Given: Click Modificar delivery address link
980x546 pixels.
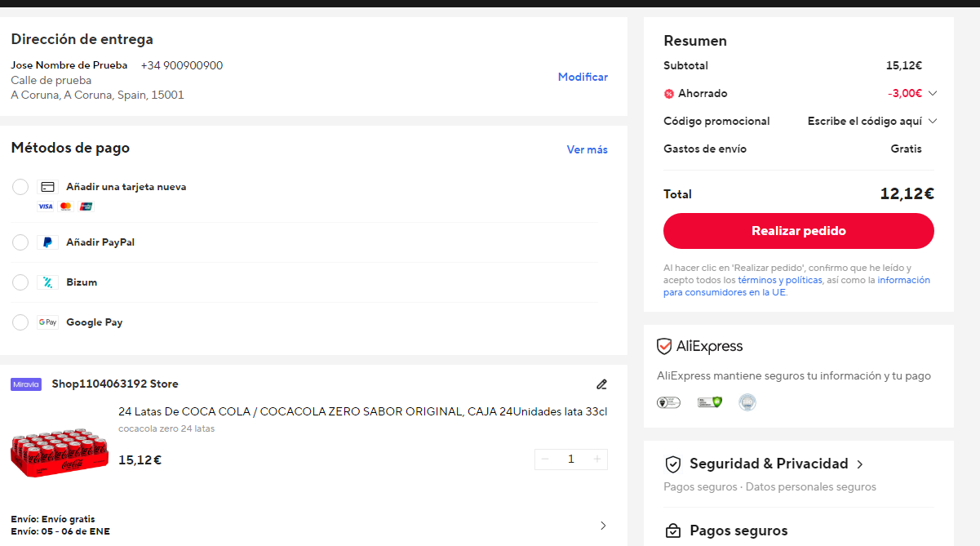Looking at the screenshot, I should tap(583, 77).
